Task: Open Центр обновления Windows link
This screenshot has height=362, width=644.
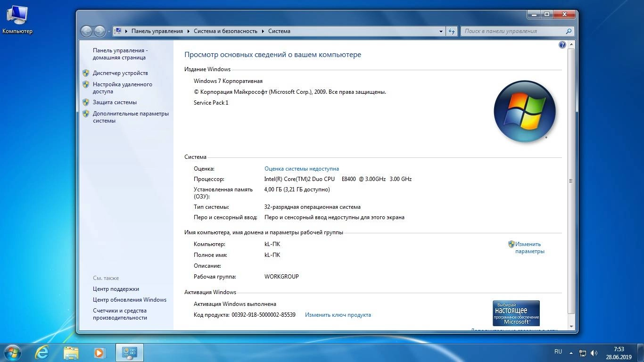Action: (130, 300)
